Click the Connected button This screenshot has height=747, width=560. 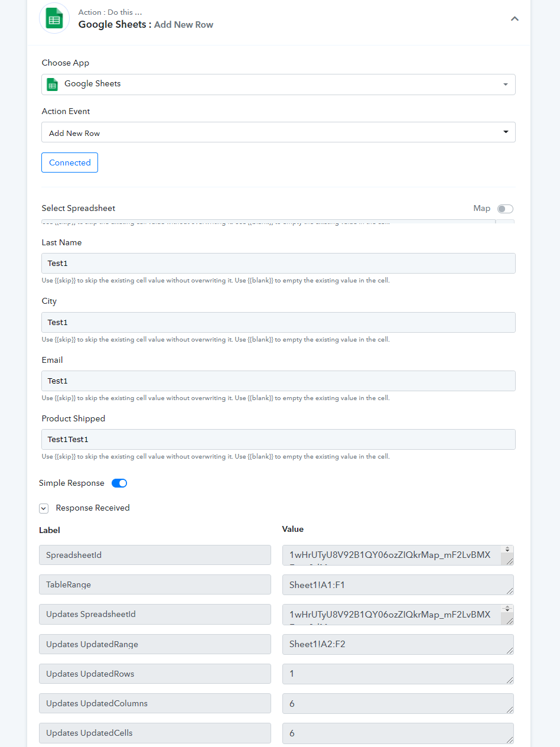[x=70, y=163]
